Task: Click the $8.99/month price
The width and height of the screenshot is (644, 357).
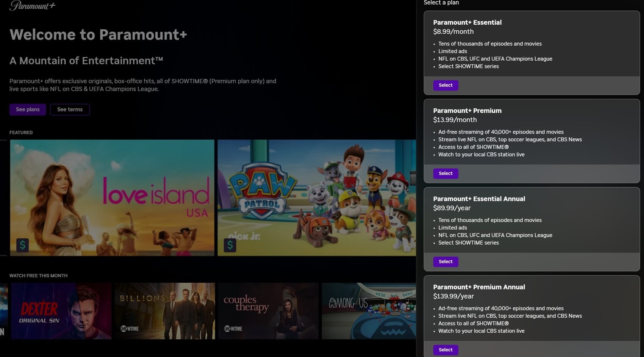Action: coord(453,31)
